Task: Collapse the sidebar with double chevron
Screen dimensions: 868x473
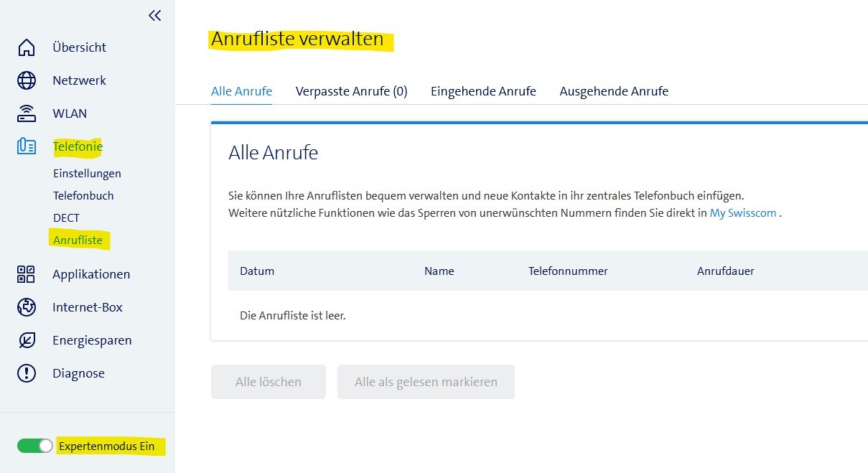Action: pos(154,15)
